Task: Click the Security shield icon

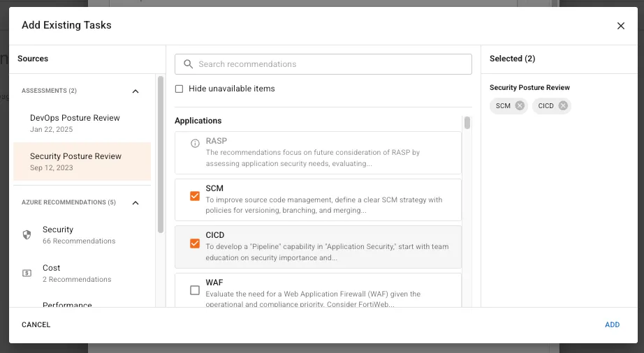Action: 27,235
